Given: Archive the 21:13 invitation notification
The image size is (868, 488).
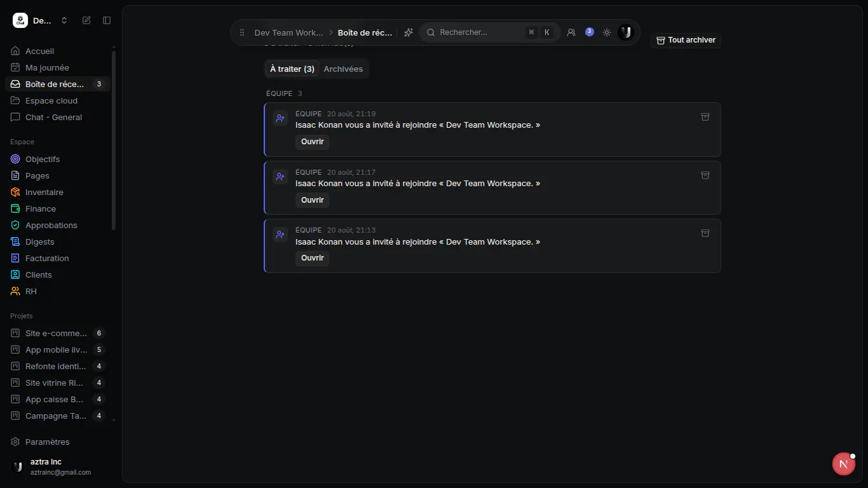Looking at the screenshot, I should tap(705, 233).
